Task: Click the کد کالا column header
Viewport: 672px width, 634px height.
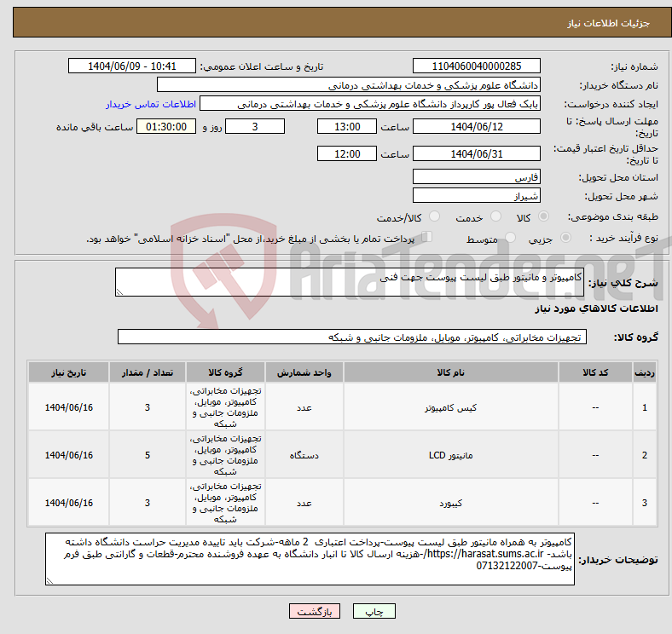Action: click(x=595, y=372)
